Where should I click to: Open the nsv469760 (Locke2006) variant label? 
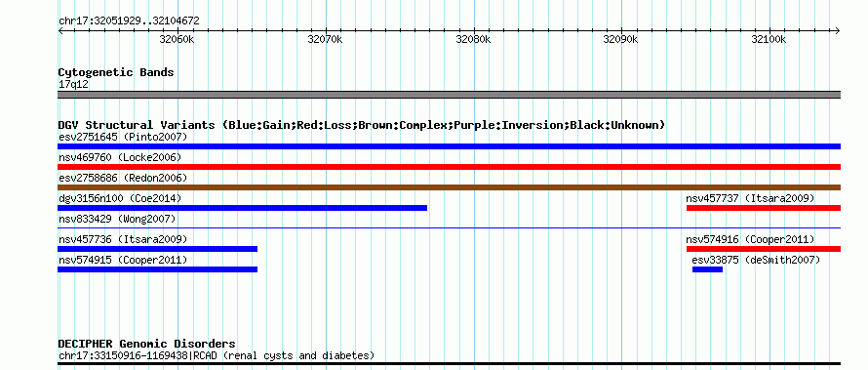pyautogui.click(x=120, y=157)
